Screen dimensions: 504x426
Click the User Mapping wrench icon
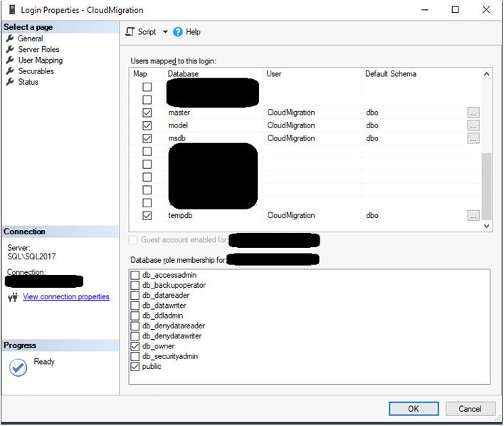tap(10, 60)
